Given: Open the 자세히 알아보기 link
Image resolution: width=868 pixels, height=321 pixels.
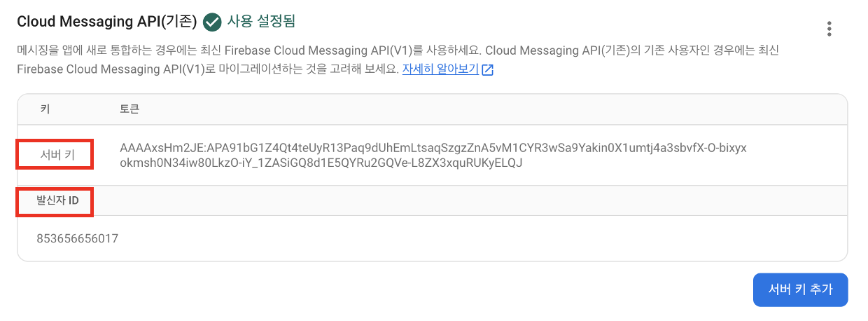Looking at the screenshot, I should [x=440, y=70].
